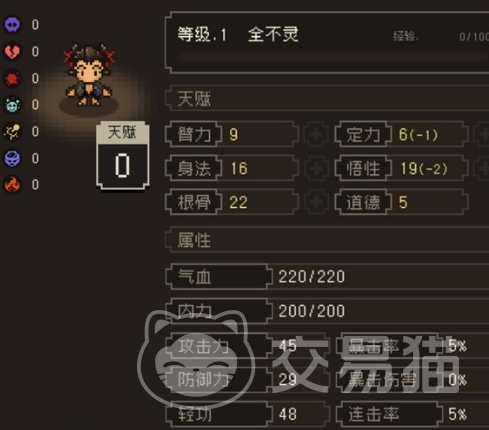Select the 属性 section header

click(x=328, y=240)
